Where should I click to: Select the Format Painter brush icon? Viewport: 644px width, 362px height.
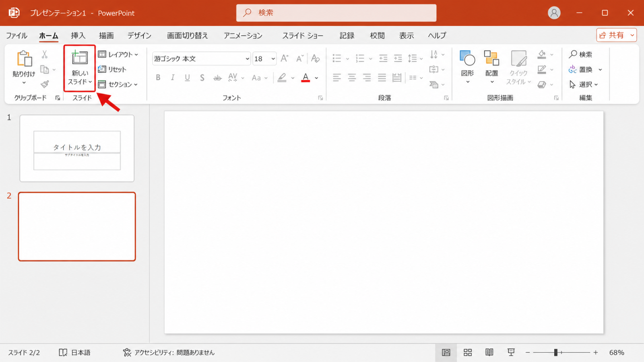[45, 84]
